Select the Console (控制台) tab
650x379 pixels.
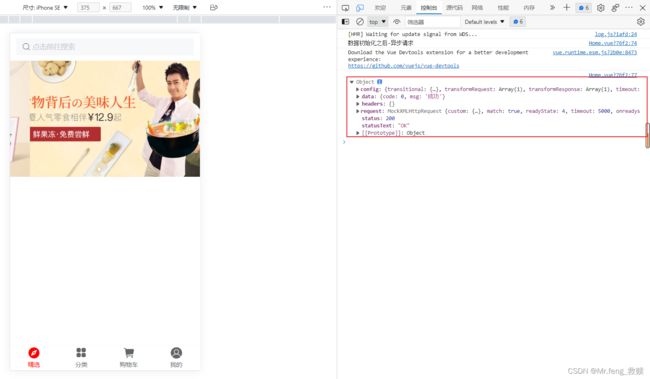(x=429, y=8)
